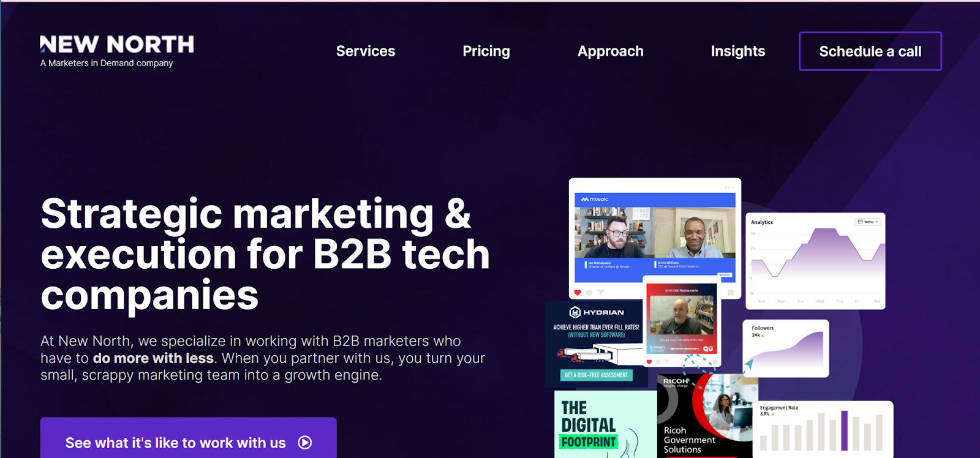Click the red heart icon under the Mosaic video post
Image resolution: width=980 pixels, height=458 pixels.
point(577,293)
